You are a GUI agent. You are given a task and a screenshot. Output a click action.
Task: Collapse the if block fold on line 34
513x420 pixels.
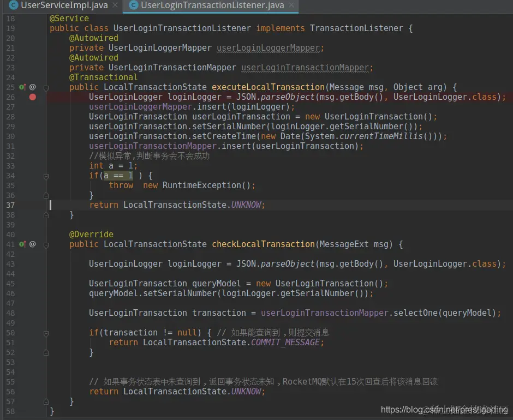tap(46, 176)
